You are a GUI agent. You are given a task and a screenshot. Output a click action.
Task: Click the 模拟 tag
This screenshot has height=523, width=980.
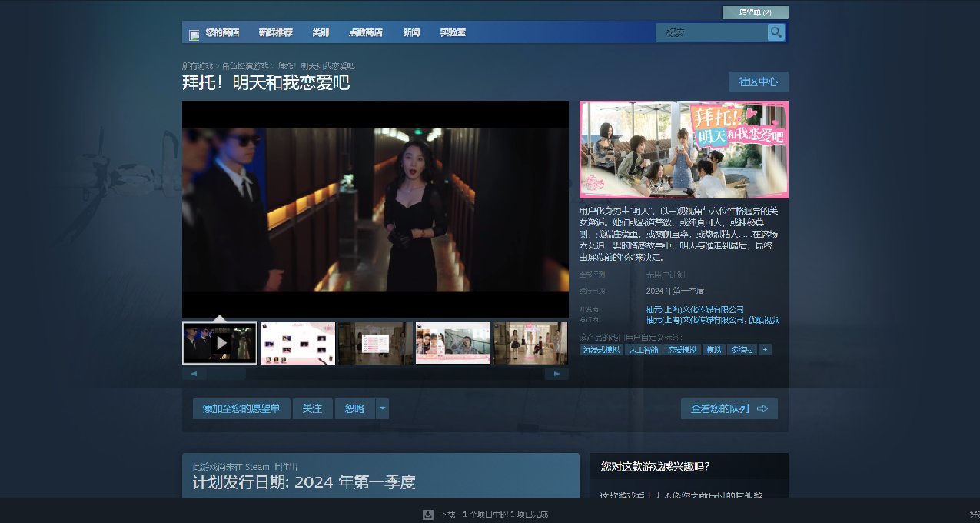[x=714, y=349]
